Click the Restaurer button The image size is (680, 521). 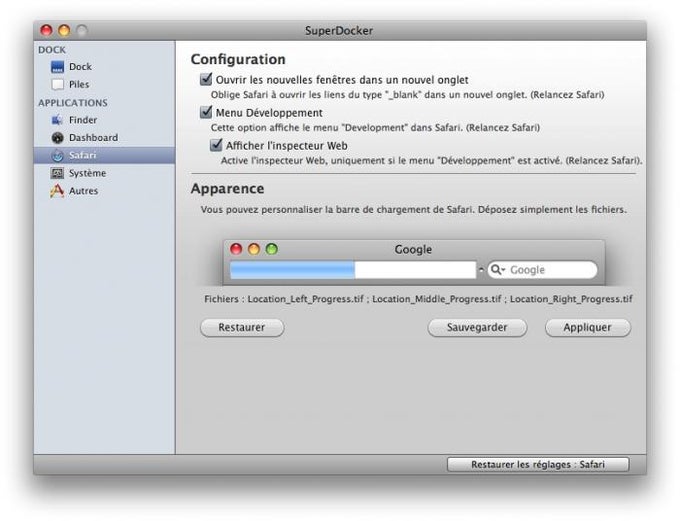point(242,328)
